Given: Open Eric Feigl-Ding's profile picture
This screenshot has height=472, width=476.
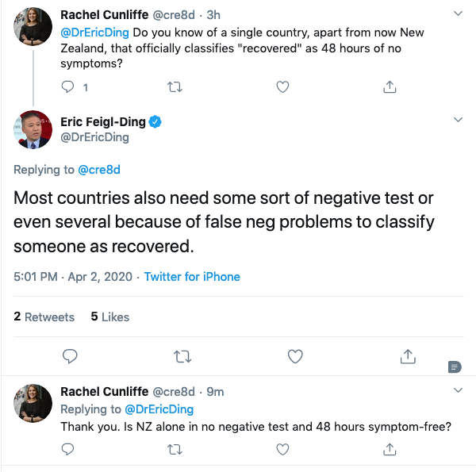Looking at the screenshot, I should 33,130.
